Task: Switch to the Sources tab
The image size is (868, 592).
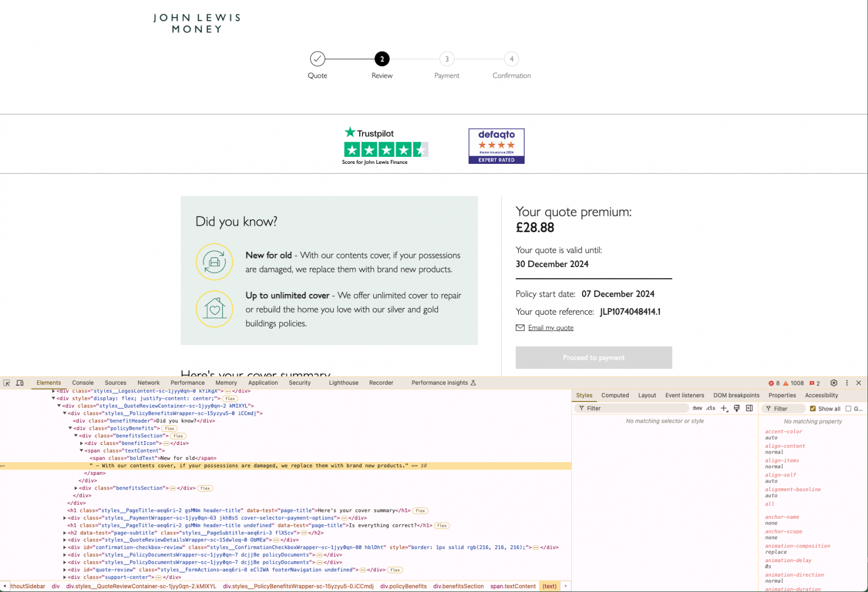Action: (116, 383)
